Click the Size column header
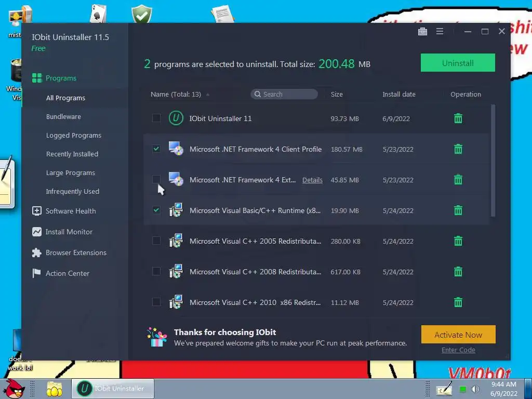Viewport: 532px width, 399px height. (337, 95)
